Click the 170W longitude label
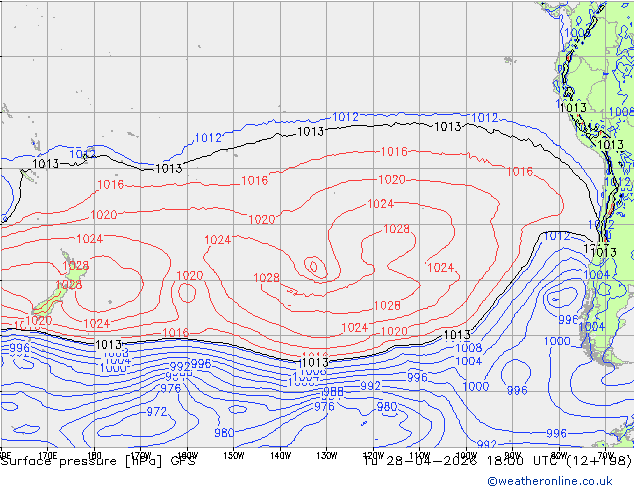Screen dimensions: 634x490 (141, 455)
